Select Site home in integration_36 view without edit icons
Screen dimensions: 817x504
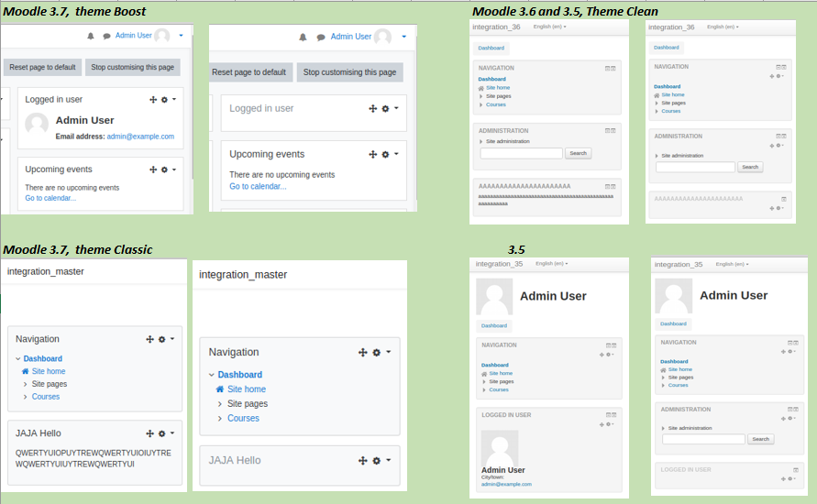click(x=498, y=87)
